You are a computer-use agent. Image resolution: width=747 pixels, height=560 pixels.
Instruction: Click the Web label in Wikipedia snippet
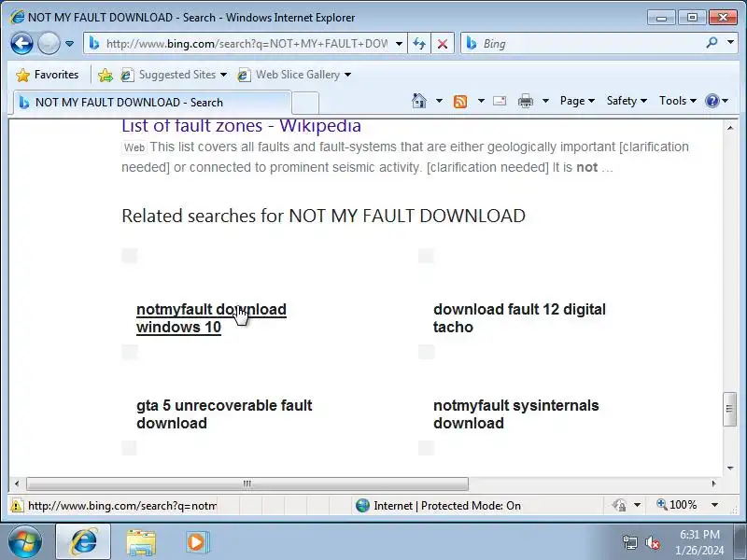tap(134, 147)
